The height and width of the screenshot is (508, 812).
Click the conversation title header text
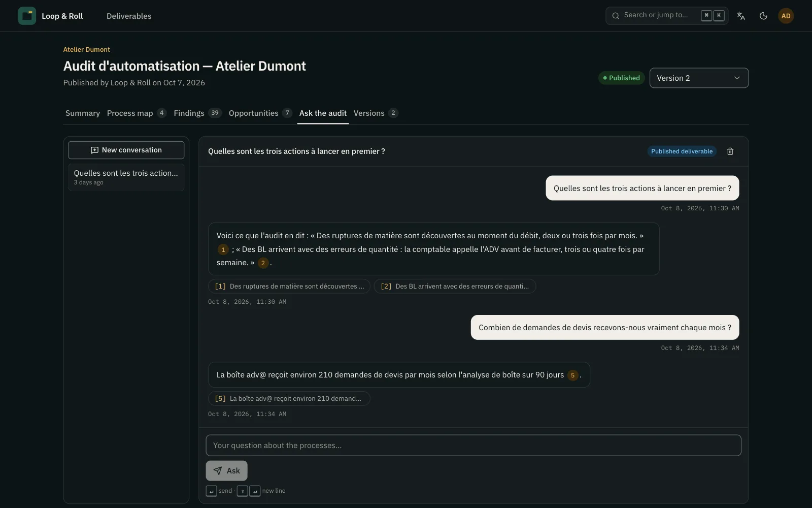(296, 151)
